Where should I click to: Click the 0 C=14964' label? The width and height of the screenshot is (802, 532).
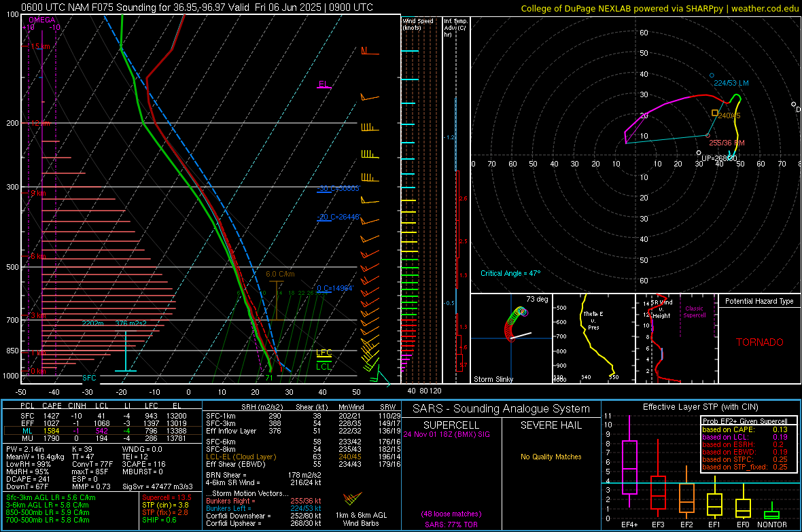(x=335, y=288)
